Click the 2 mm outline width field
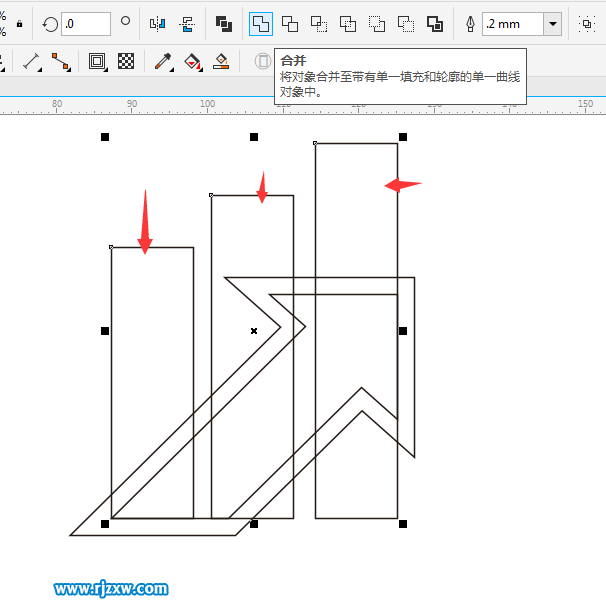Image resolution: width=606 pixels, height=615 pixels. 512,23
